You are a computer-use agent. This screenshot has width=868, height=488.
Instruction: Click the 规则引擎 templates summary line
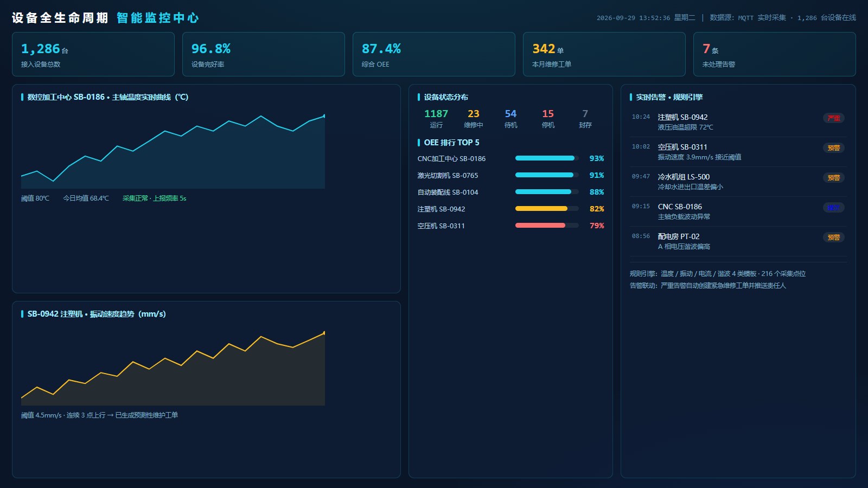[718, 274]
